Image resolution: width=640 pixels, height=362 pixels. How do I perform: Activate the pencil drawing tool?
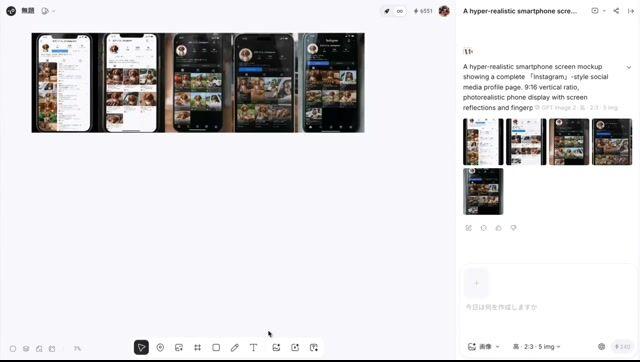click(235, 347)
